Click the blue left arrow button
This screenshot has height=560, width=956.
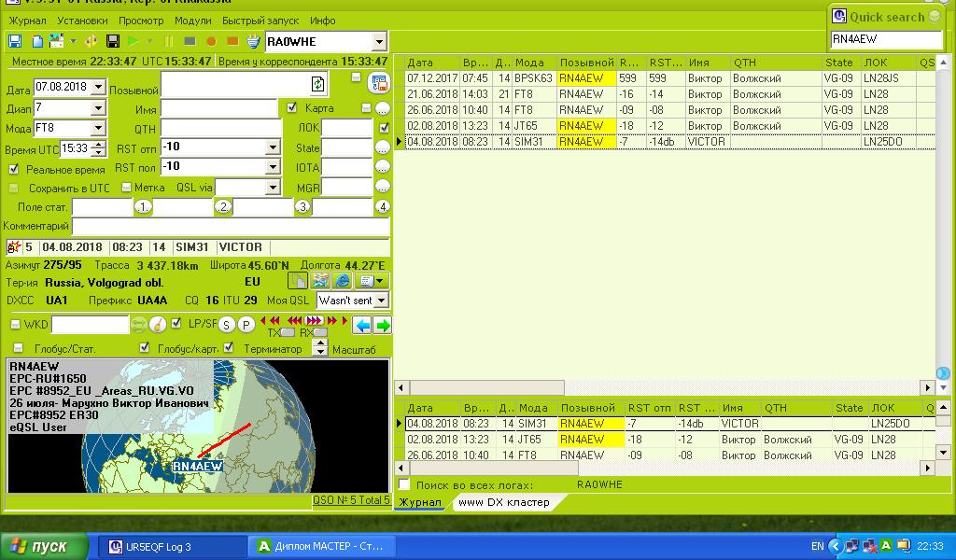click(362, 325)
